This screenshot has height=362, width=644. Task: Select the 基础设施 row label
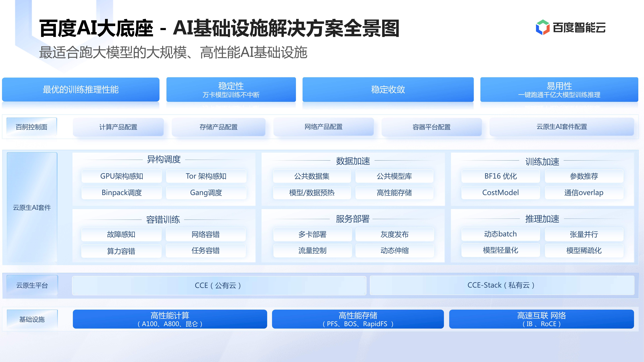pyautogui.click(x=32, y=319)
